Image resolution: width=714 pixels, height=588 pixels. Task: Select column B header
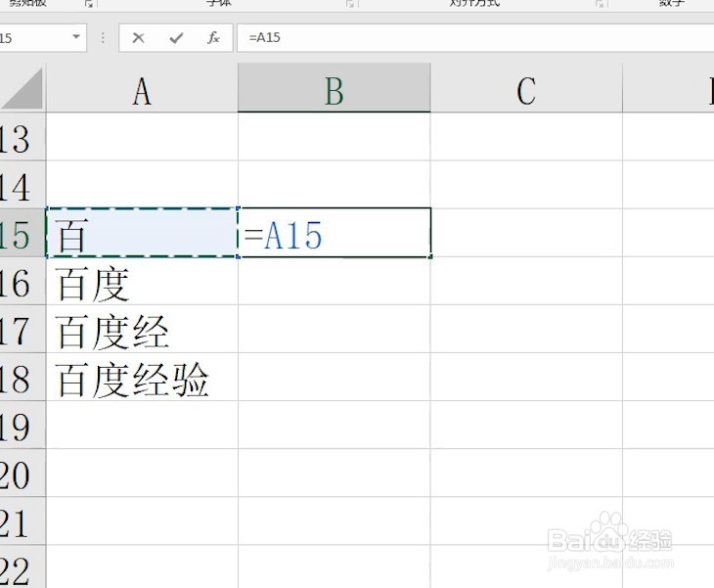click(335, 88)
